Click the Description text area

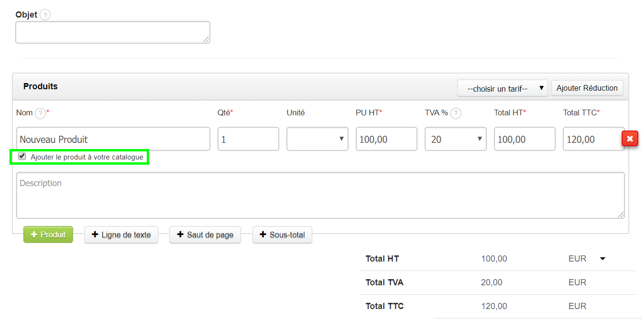point(320,195)
